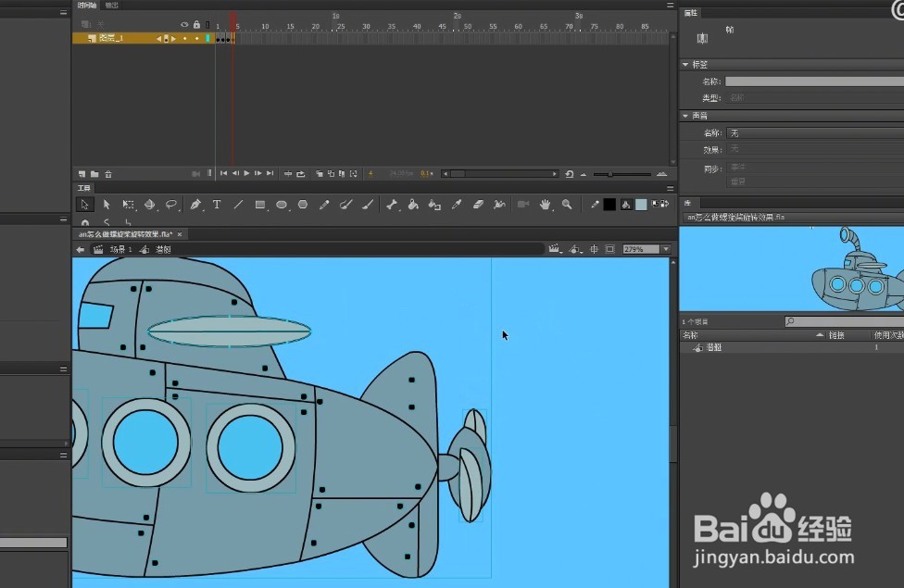The image size is (904, 588).
Task: Play the timeline animation
Action: point(246,173)
